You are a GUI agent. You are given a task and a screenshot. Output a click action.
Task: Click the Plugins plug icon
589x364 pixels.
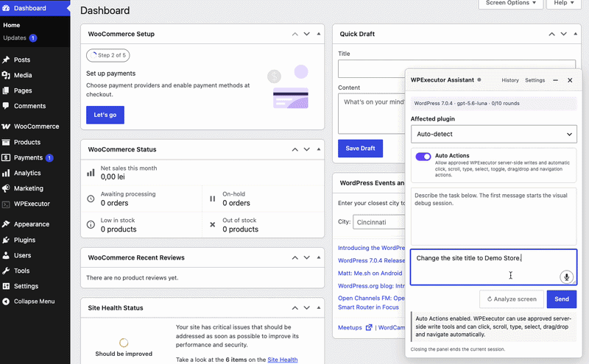pos(6,240)
